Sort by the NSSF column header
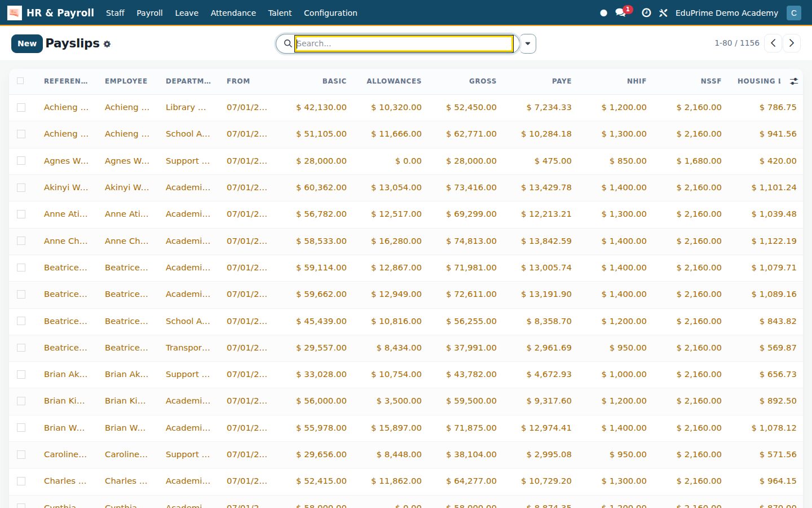This screenshot has height=508, width=812. click(711, 81)
